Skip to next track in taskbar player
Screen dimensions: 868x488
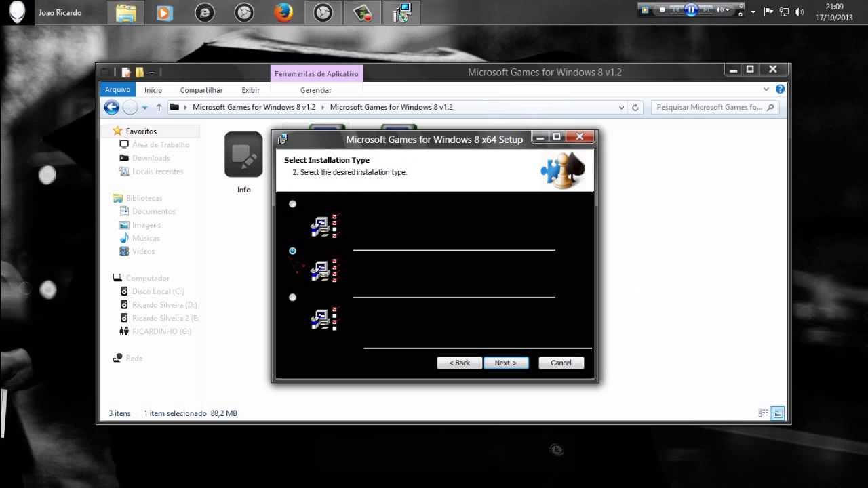pos(707,9)
